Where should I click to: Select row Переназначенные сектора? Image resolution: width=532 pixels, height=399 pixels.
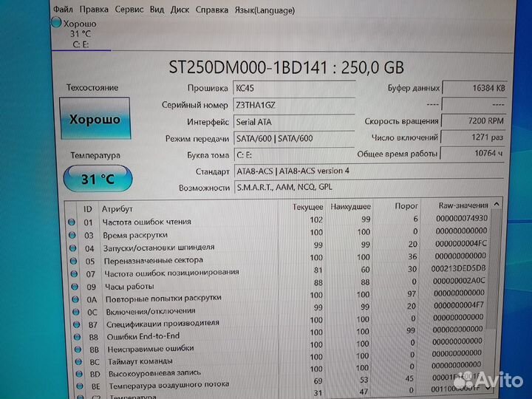(x=278, y=259)
